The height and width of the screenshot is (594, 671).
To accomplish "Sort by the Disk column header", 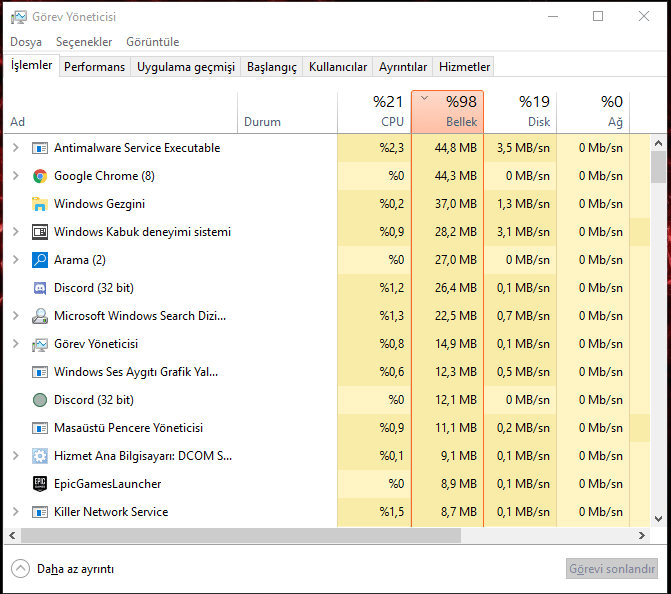I will pyautogui.click(x=520, y=112).
